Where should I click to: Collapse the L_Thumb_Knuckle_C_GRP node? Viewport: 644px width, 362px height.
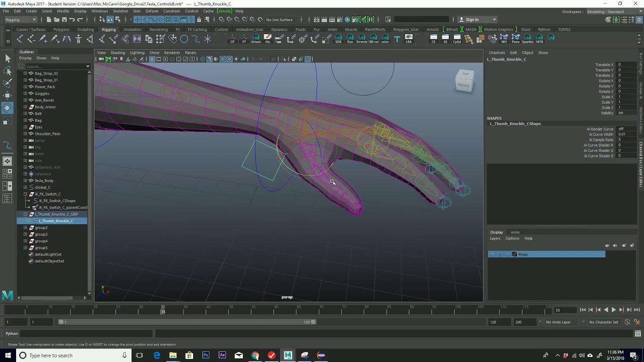coord(25,214)
